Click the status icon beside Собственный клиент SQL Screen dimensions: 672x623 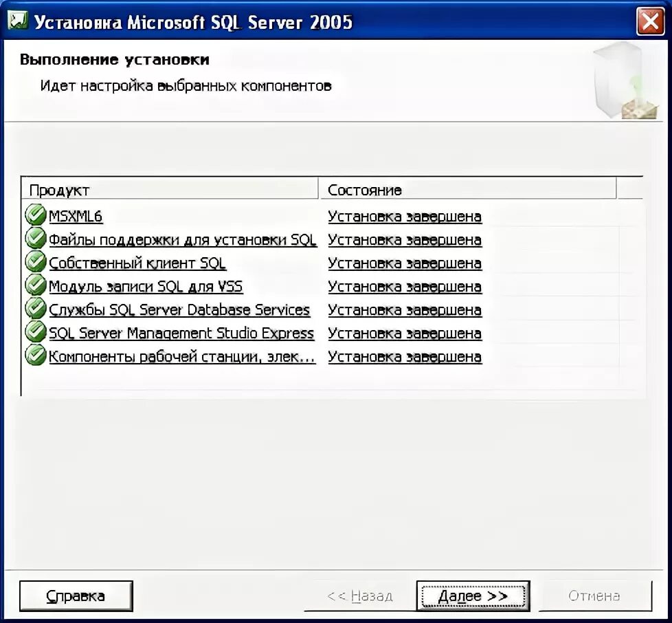click(36, 261)
